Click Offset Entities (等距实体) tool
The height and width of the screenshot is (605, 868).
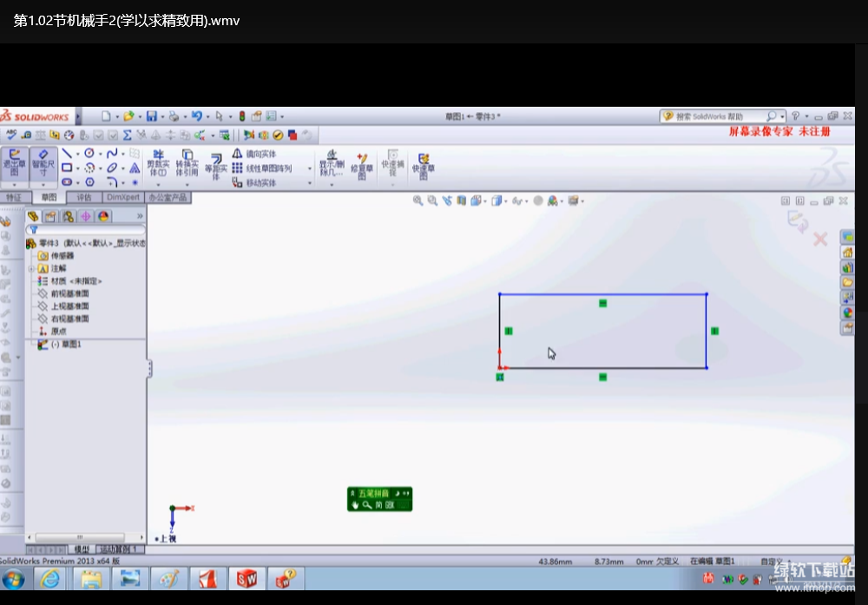(216, 166)
